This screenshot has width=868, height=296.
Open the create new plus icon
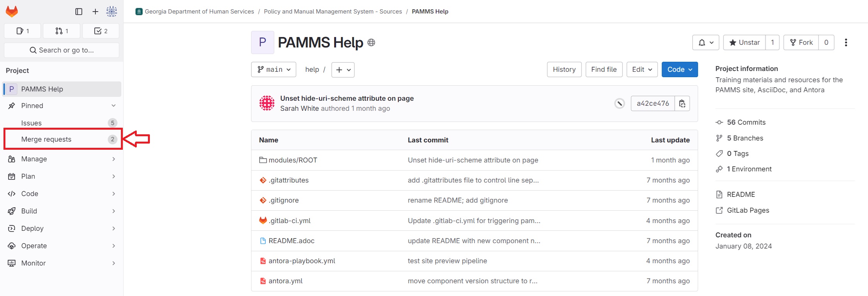pos(95,12)
